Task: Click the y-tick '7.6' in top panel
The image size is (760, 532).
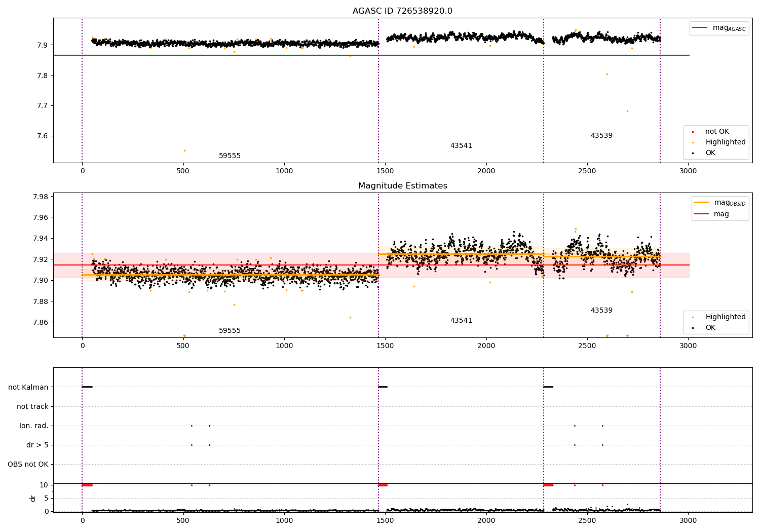Action: pyautogui.click(x=43, y=136)
